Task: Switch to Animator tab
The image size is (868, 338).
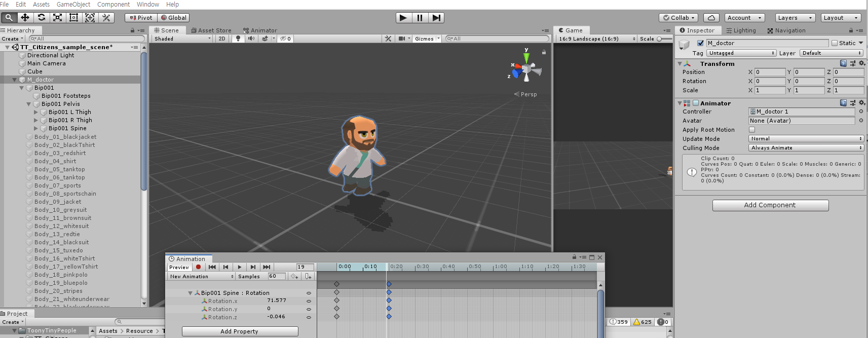Action: point(260,30)
